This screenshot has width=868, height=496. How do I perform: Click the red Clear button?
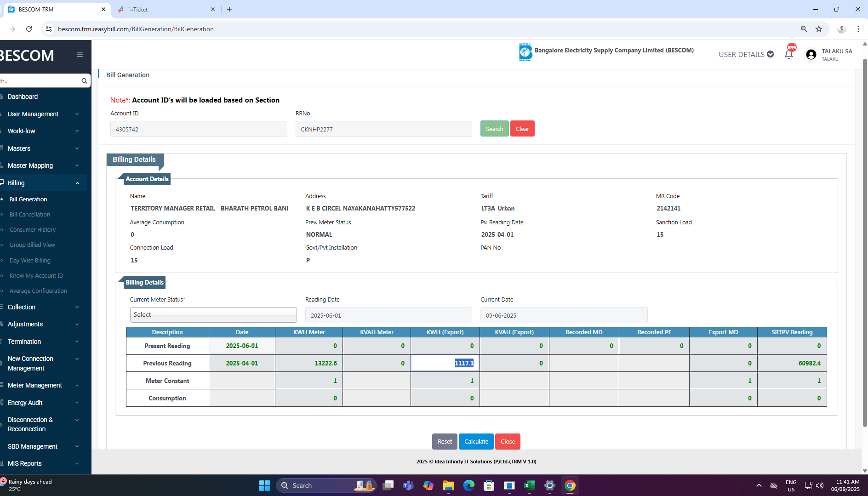[x=522, y=129]
